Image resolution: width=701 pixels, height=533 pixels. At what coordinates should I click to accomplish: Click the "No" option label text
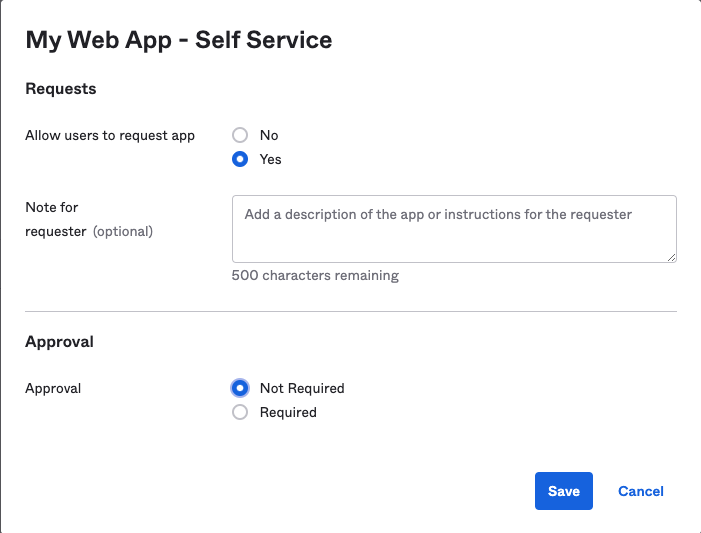pyautogui.click(x=269, y=135)
